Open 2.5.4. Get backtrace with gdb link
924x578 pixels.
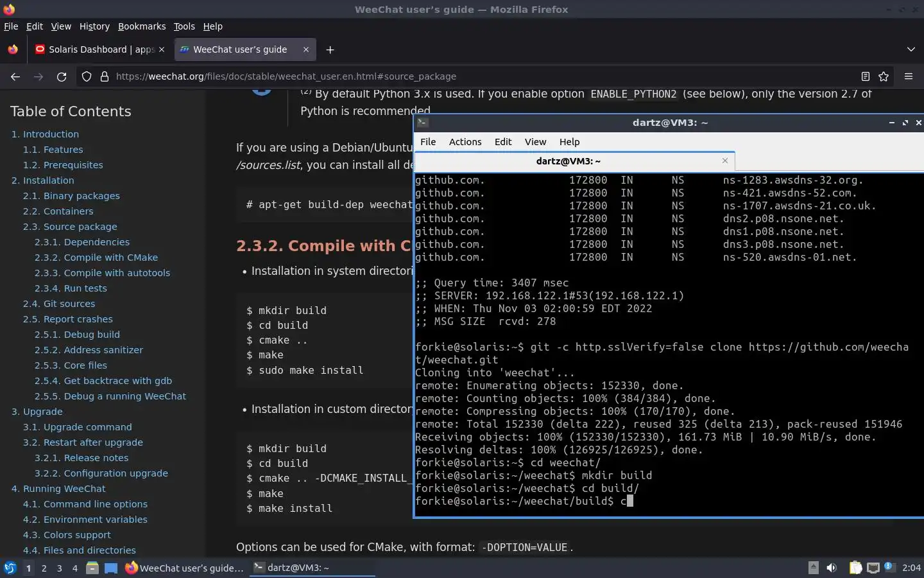[x=103, y=381]
